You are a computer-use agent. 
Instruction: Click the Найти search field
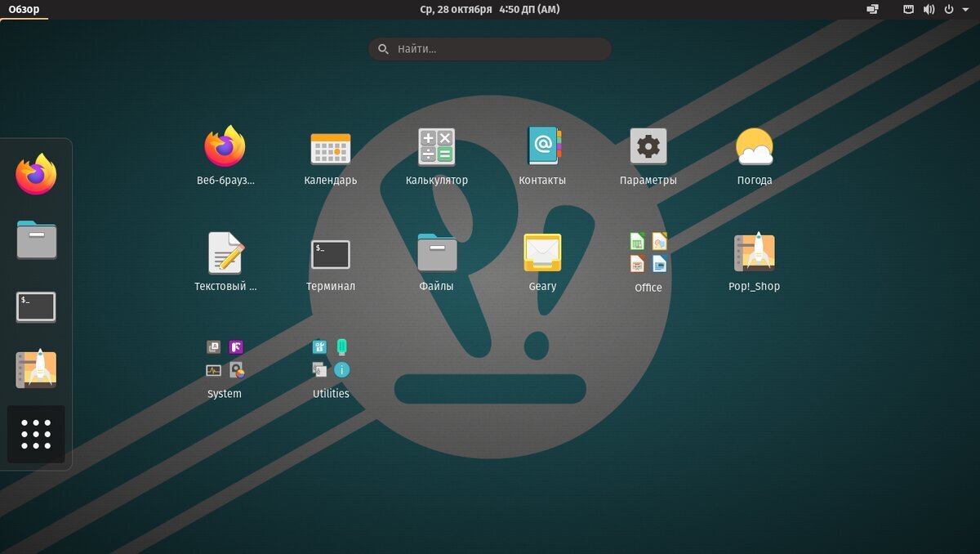pos(490,49)
